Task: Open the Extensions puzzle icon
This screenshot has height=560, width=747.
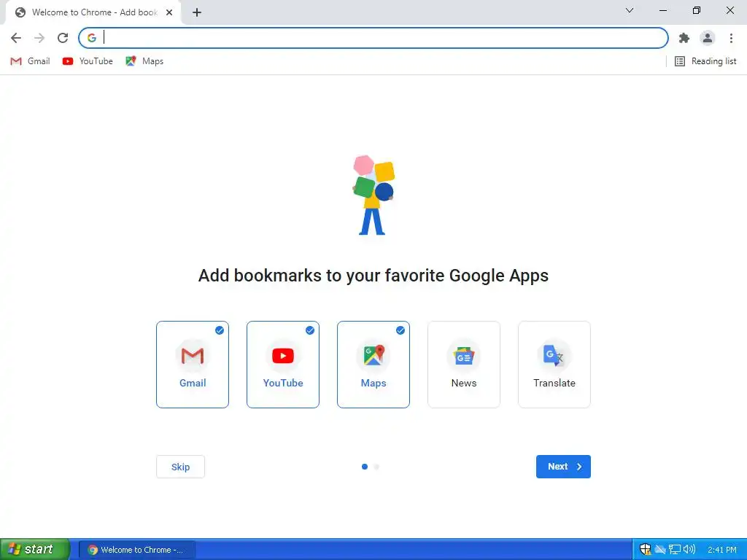Action: [684, 38]
